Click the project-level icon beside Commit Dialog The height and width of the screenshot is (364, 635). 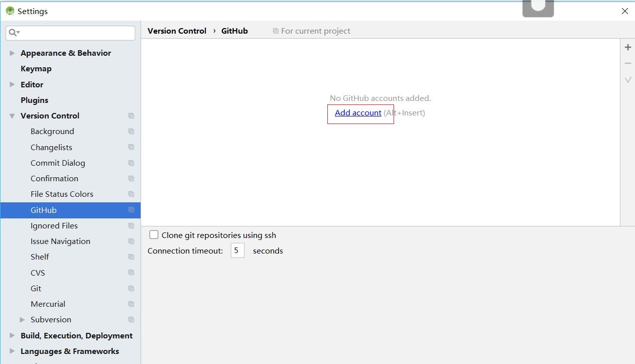tap(131, 163)
